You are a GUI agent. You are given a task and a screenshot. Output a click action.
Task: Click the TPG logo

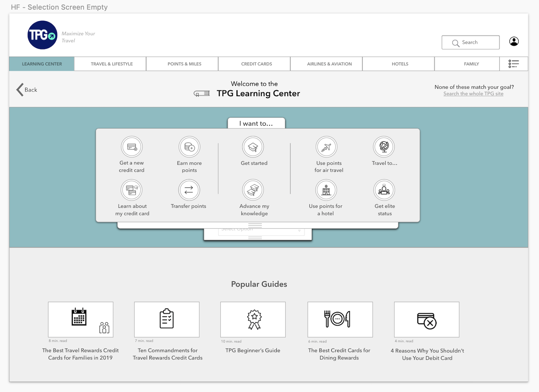(42, 35)
